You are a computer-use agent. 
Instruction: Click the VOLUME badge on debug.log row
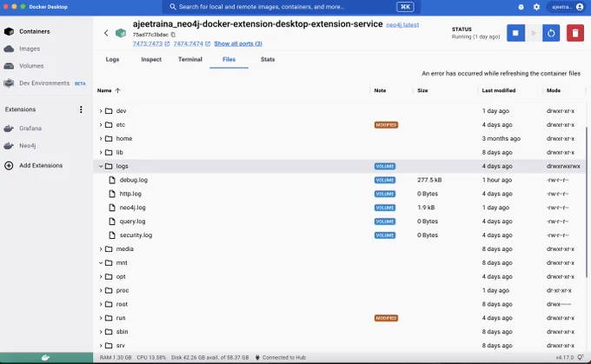384,180
